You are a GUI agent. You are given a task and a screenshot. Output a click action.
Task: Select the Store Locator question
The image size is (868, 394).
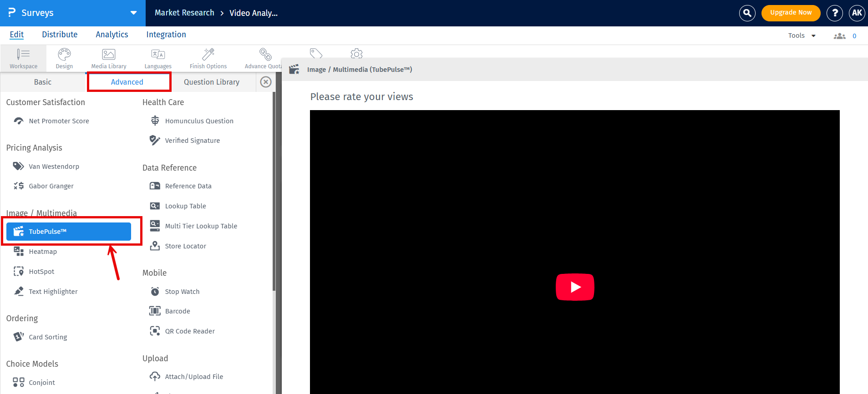(x=185, y=246)
